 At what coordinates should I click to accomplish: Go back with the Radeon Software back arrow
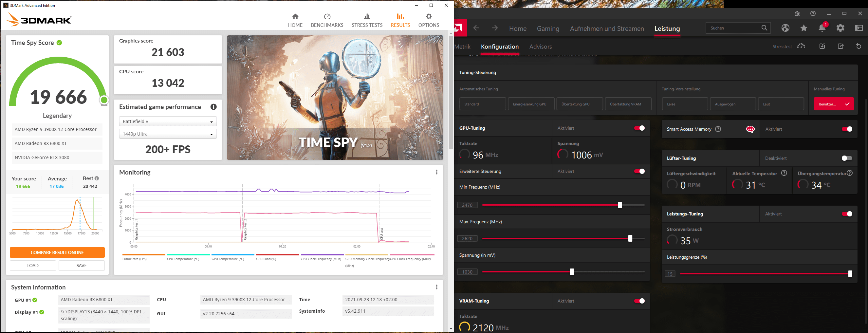click(x=476, y=28)
